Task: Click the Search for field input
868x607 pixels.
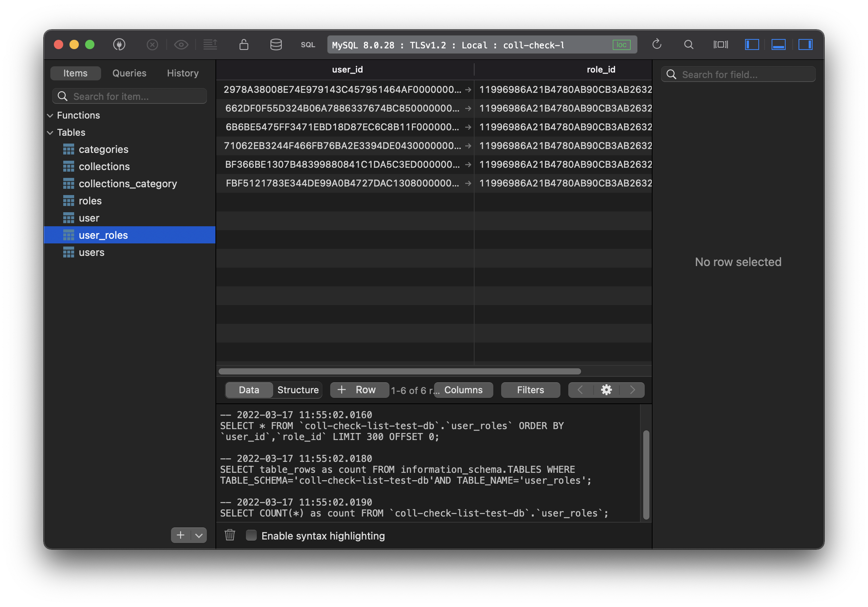Action: [x=739, y=74]
